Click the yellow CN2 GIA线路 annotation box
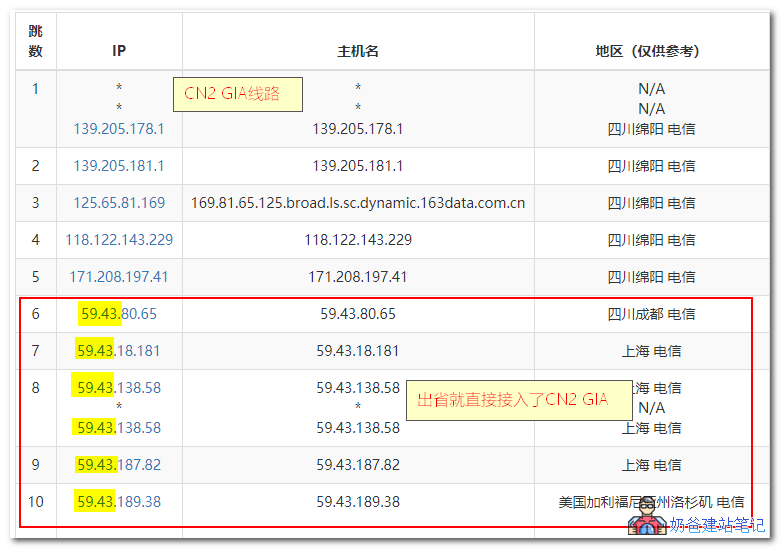 point(238,95)
